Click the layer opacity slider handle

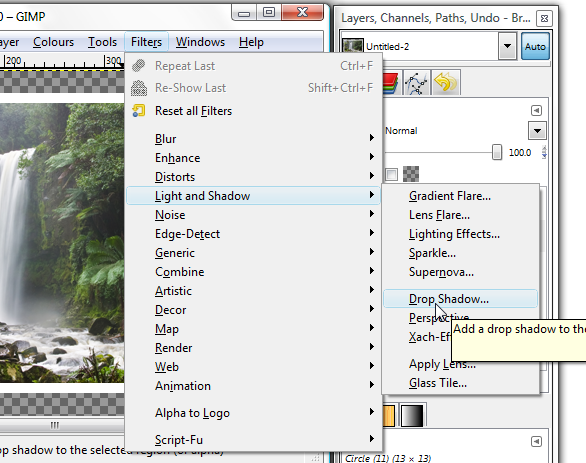pos(497,152)
